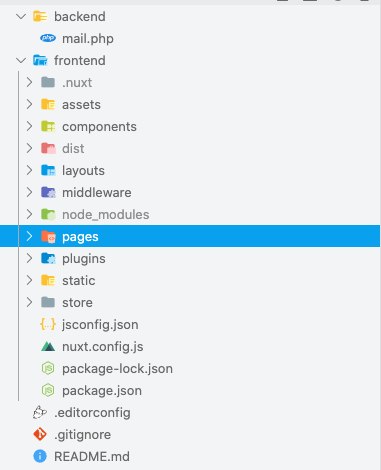Click the mouse icon next to .editorconfig
Viewport: 381px width, 470px height.
[40, 412]
